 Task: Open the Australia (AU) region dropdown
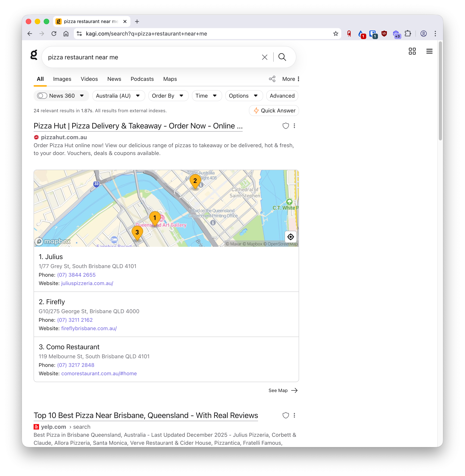(x=118, y=95)
